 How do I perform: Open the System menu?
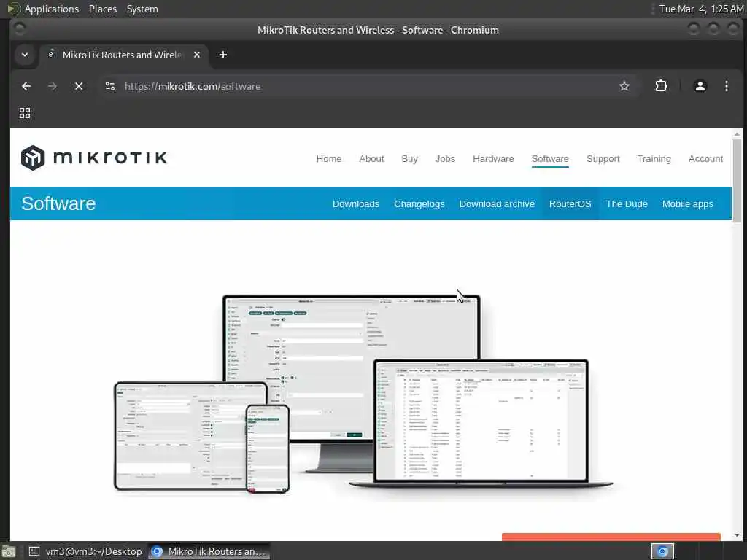tap(142, 9)
